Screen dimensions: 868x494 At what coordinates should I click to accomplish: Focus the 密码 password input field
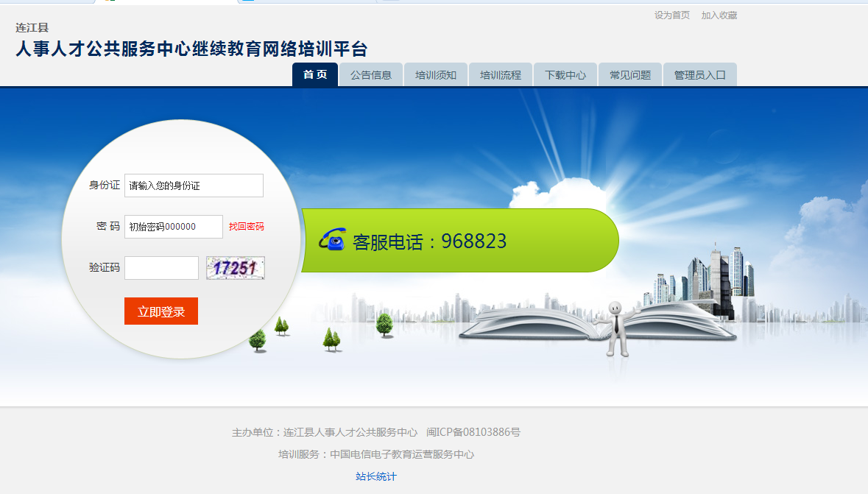click(174, 227)
